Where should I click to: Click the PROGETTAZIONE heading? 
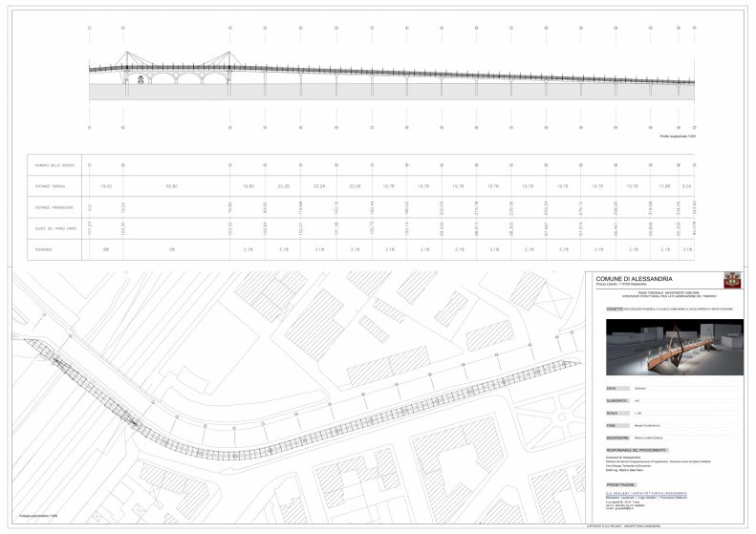pos(621,485)
